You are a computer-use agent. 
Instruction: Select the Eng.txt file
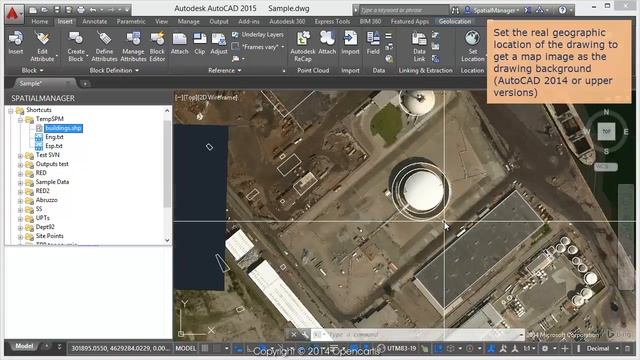coord(54,137)
